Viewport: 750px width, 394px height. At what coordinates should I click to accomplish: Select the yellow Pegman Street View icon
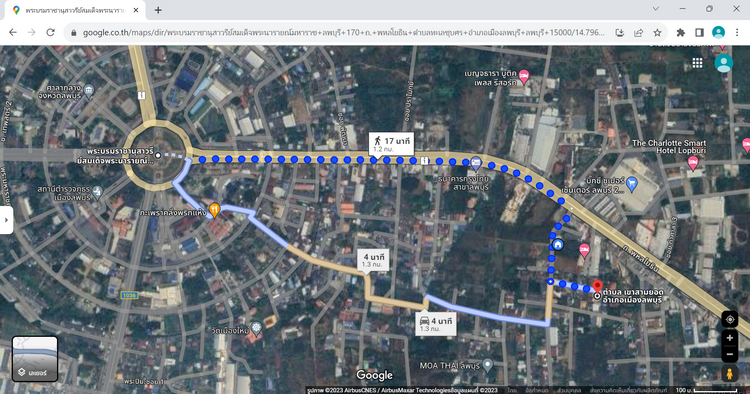click(x=729, y=373)
